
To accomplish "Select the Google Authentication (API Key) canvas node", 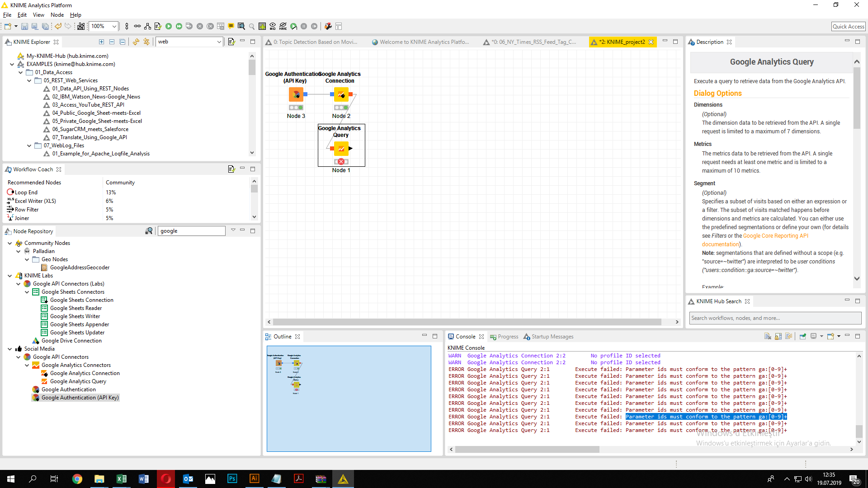I will tap(296, 94).
